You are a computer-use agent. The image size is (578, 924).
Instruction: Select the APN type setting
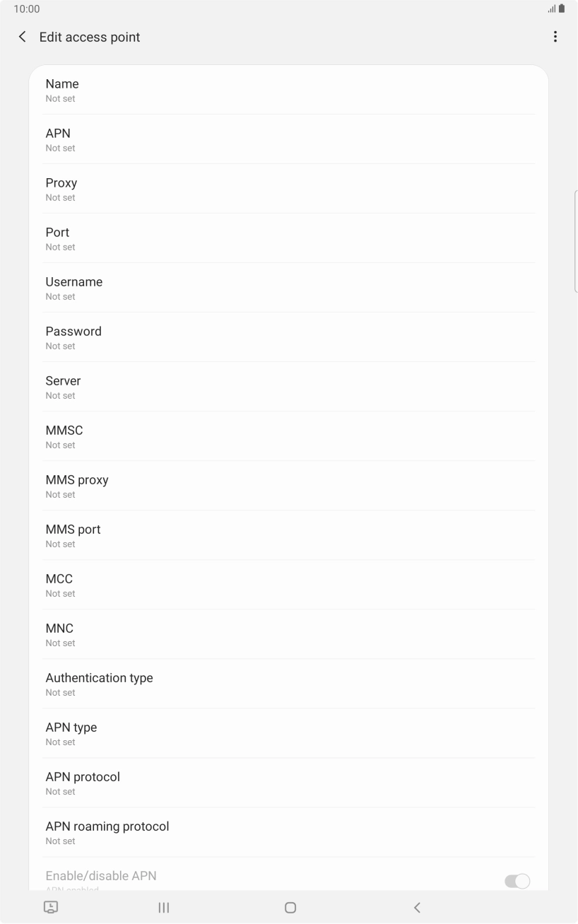(x=288, y=733)
